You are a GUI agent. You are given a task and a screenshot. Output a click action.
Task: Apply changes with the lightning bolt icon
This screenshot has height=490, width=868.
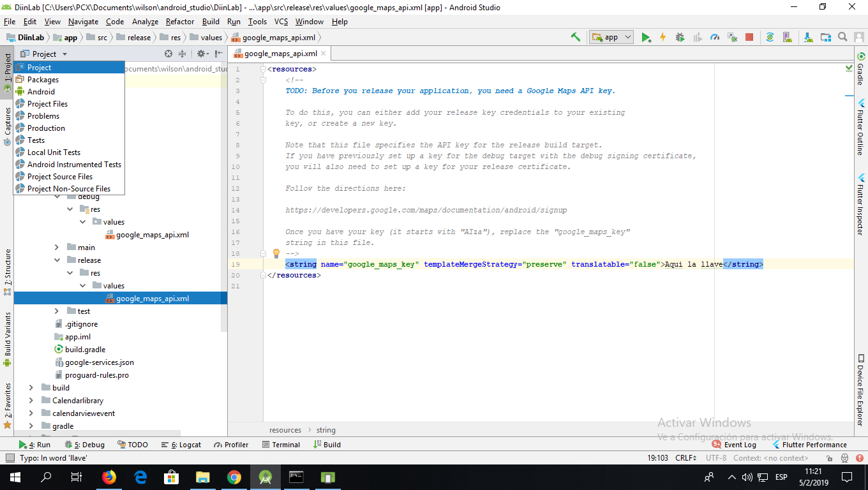tap(662, 37)
